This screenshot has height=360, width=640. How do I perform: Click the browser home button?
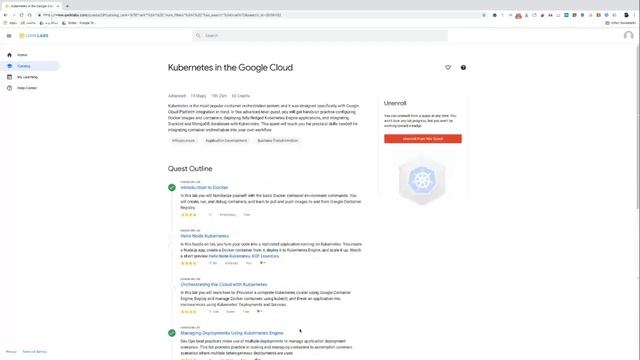pyautogui.click(x=30, y=15)
